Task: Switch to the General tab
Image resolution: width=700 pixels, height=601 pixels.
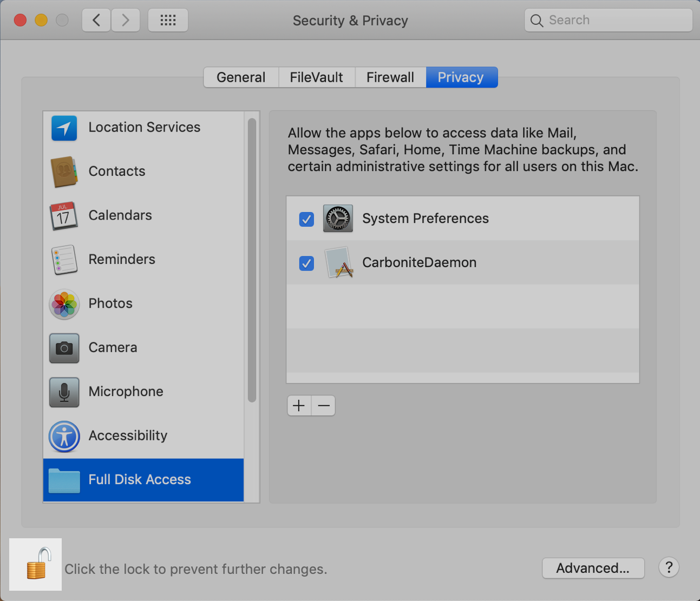Action: pos(240,77)
